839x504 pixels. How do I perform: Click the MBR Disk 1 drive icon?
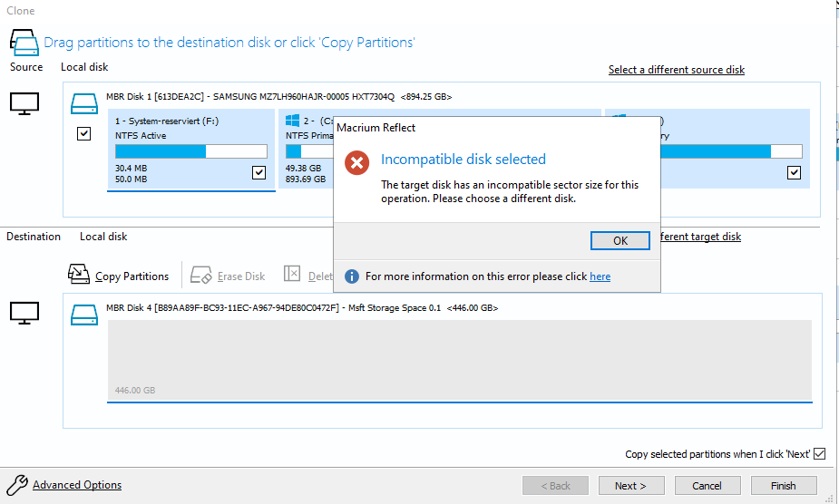pyautogui.click(x=84, y=104)
